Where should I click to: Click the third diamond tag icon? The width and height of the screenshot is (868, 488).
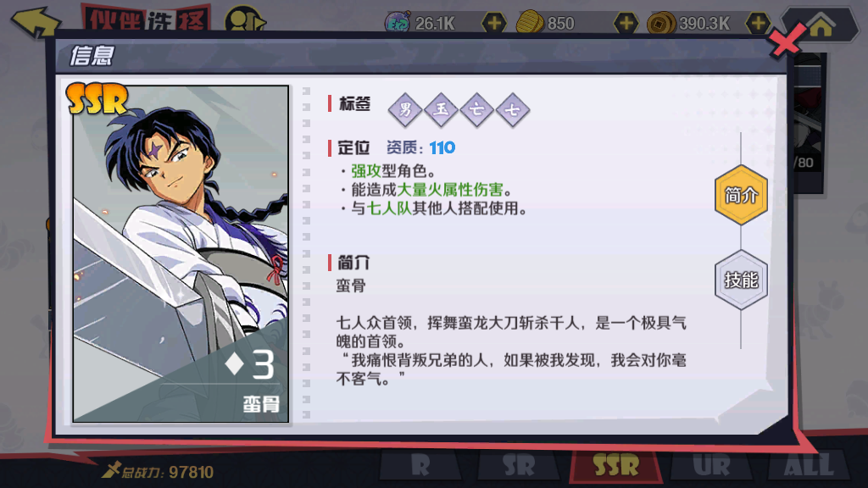pyautogui.click(x=476, y=109)
